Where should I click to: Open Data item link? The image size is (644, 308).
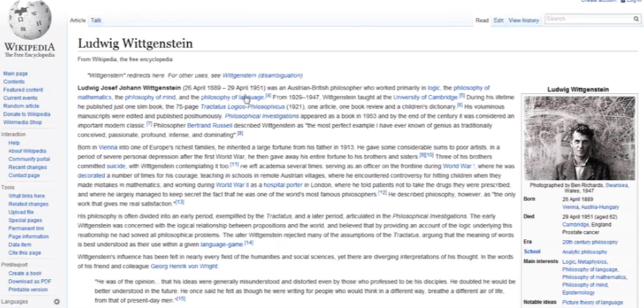[20, 245]
